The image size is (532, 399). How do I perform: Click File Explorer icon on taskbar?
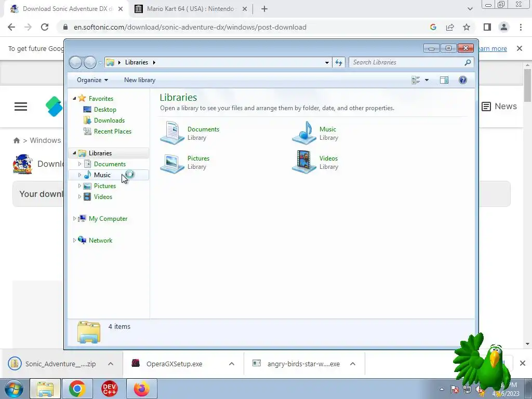45,389
